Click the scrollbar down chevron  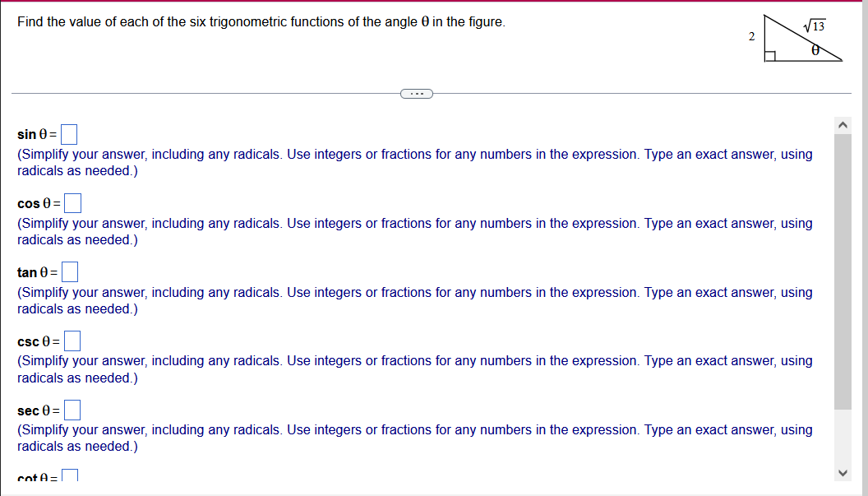pyautogui.click(x=843, y=473)
